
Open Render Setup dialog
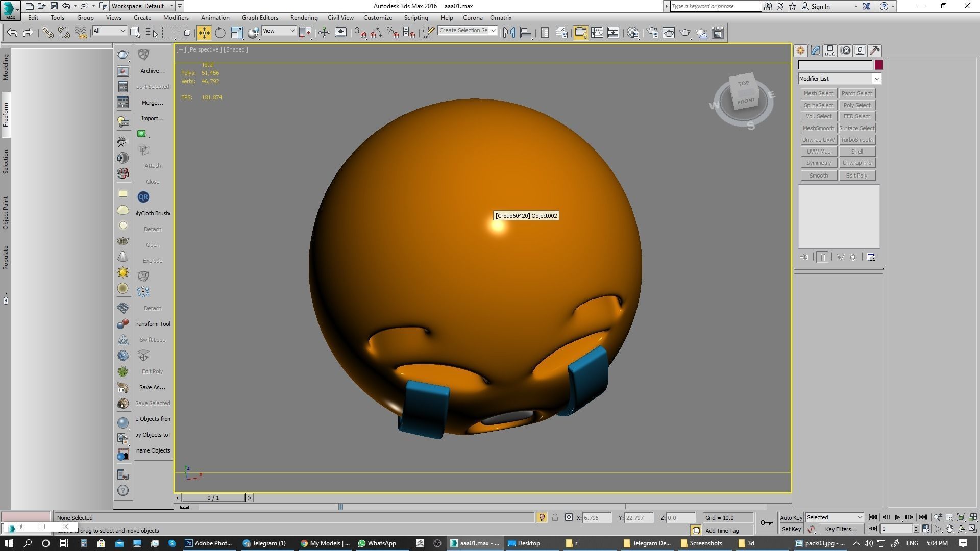[x=653, y=33]
